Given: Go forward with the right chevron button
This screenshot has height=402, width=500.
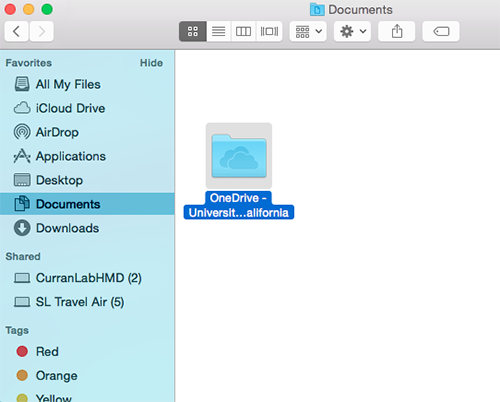Looking at the screenshot, I should [42, 31].
